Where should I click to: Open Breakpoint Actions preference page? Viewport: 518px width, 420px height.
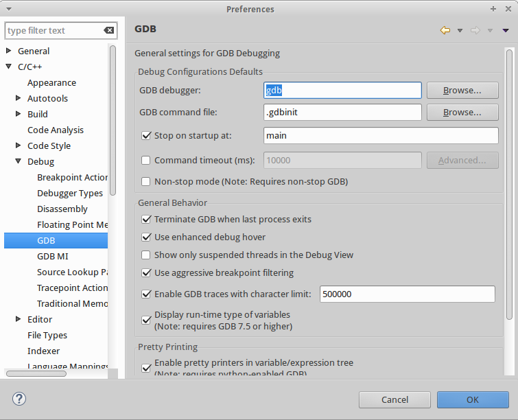pyautogui.click(x=72, y=178)
